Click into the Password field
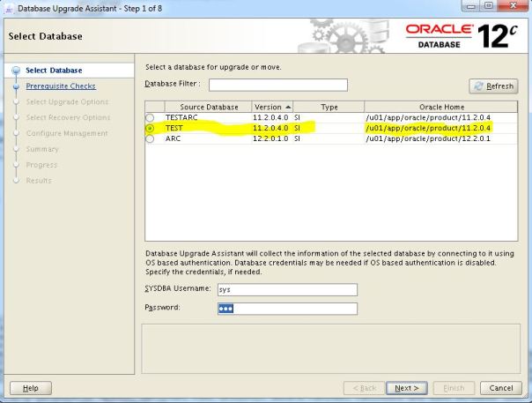532x403 pixels. (287, 308)
